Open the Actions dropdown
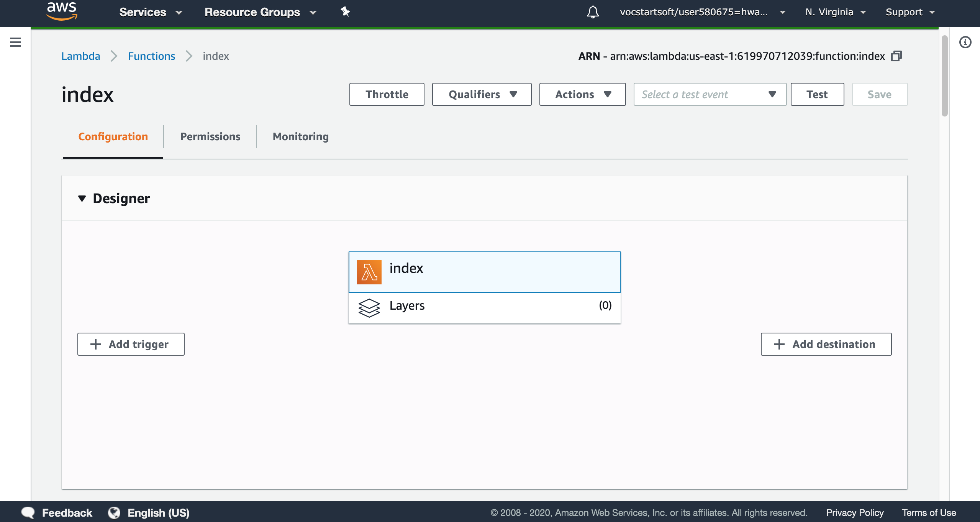Screen dimensions: 980x522 (x=582, y=94)
